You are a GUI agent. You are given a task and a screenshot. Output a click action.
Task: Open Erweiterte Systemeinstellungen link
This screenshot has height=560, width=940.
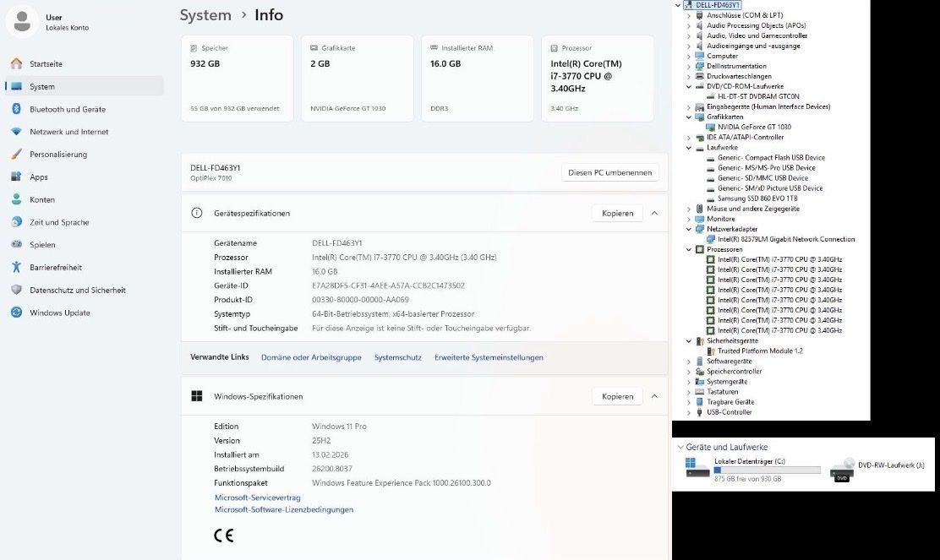point(489,357)
